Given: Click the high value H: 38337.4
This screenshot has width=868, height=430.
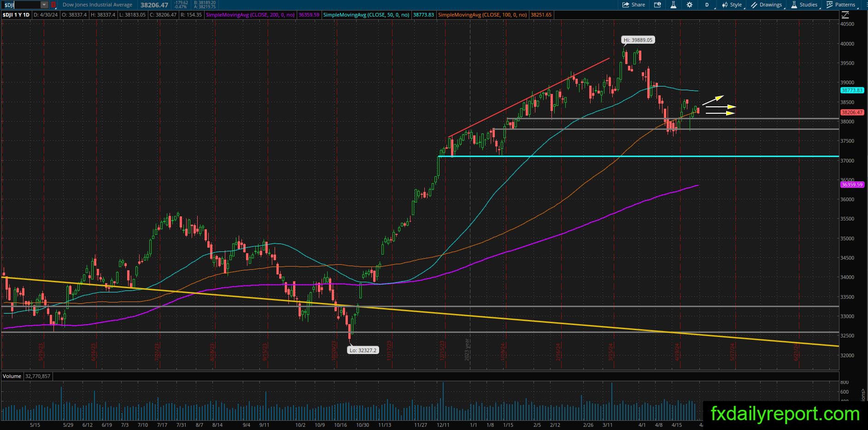Looking at the screenshot, I should (103, 15).
